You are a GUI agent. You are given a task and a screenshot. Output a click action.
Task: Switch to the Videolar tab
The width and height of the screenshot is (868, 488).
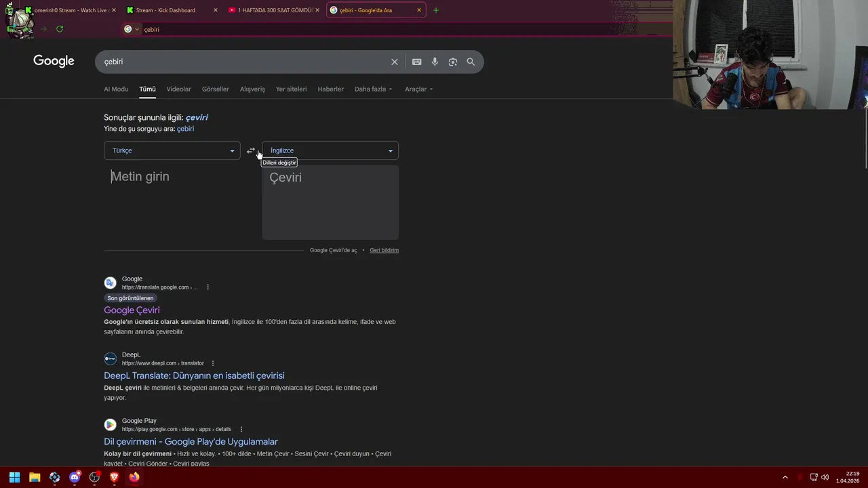pos(179,89)
